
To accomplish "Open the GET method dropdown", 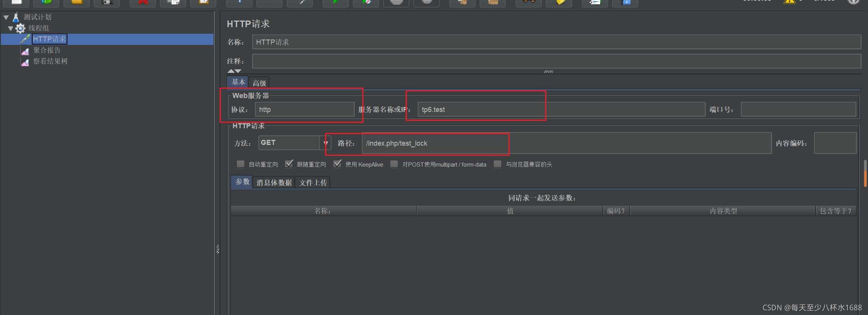I will coord(325,143).
